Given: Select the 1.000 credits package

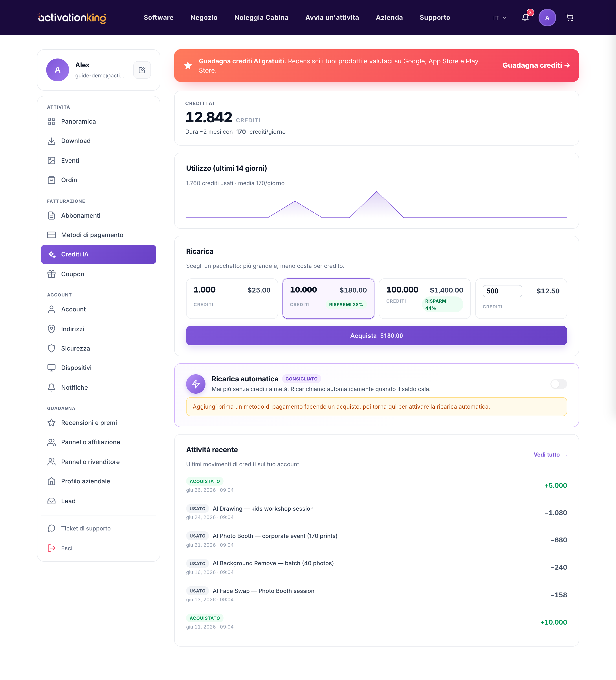Looking at the screenshot, I should (x=232, y=298).
